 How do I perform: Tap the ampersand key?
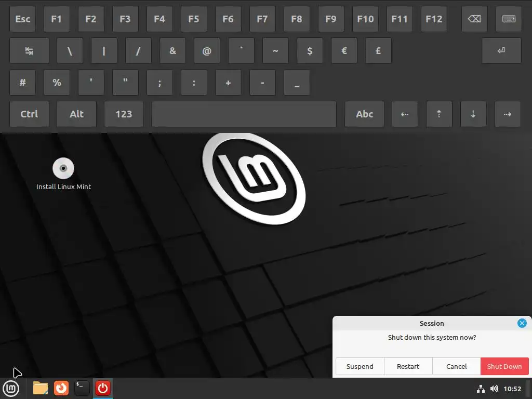click(x=172, y=51)
